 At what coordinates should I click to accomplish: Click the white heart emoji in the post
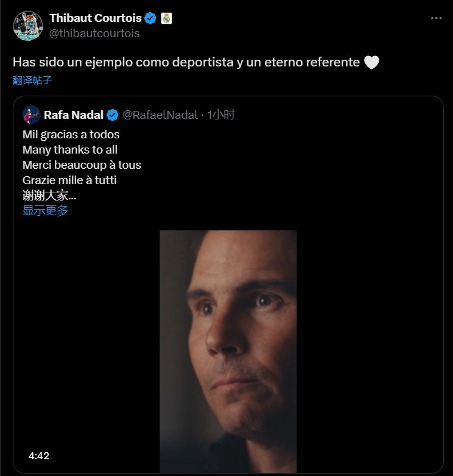pyautogui.click(x=371, y=62)
